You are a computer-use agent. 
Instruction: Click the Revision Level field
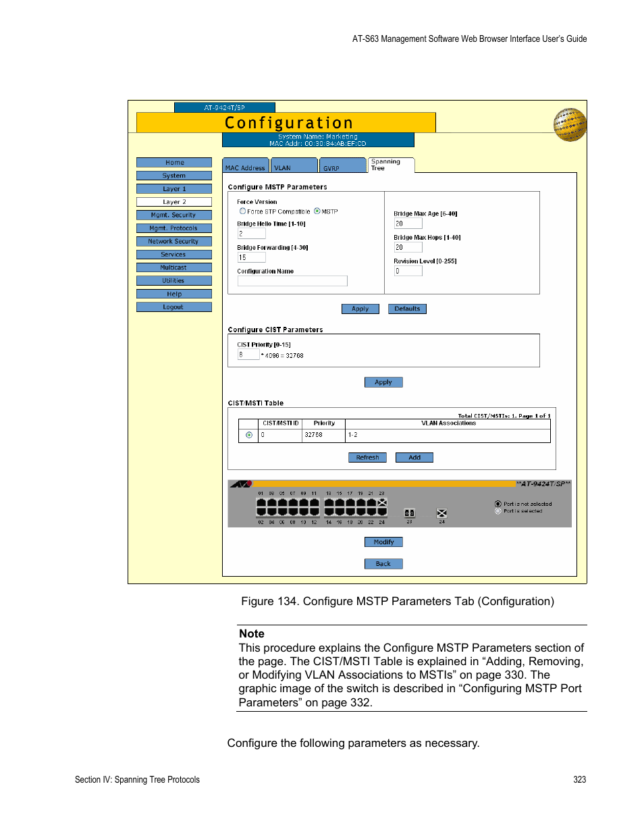pyautogui.click(x=408, y=271)
